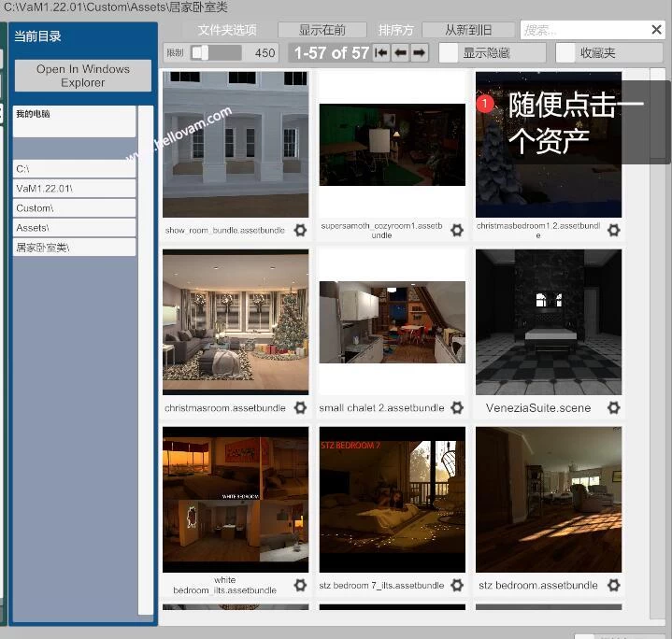Click the 我的电脑 shortcut button
This screenshot has height=639, width=672.
point(74,121)
